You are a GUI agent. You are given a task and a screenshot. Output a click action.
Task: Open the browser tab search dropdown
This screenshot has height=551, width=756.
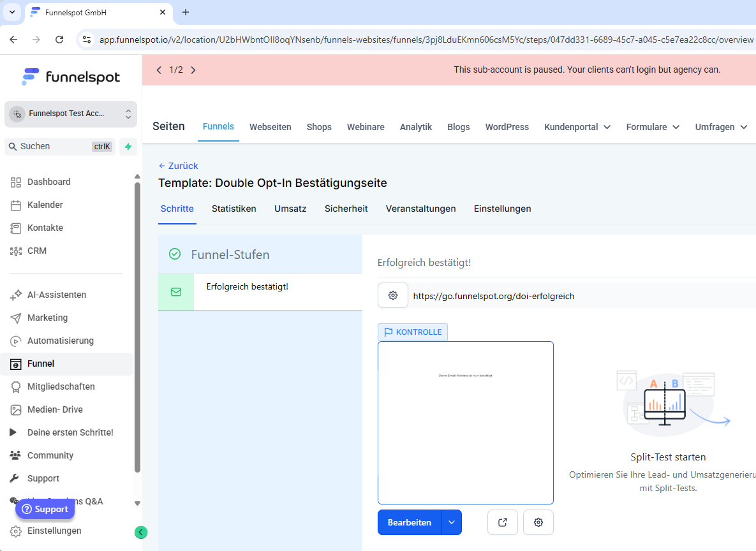click(12, 12)
